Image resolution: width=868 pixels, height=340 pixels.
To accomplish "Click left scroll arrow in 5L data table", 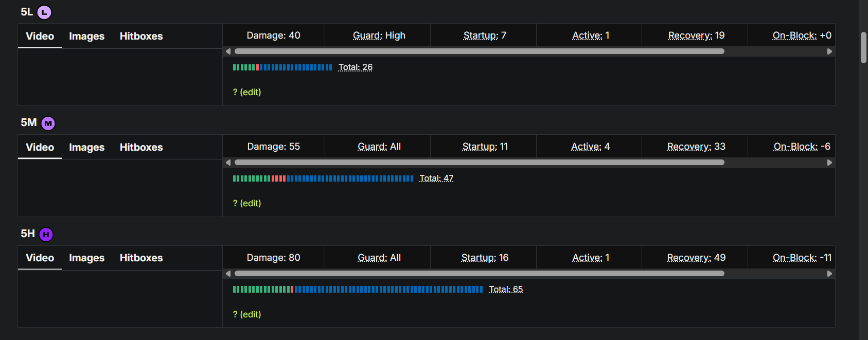I will [228, 51].
